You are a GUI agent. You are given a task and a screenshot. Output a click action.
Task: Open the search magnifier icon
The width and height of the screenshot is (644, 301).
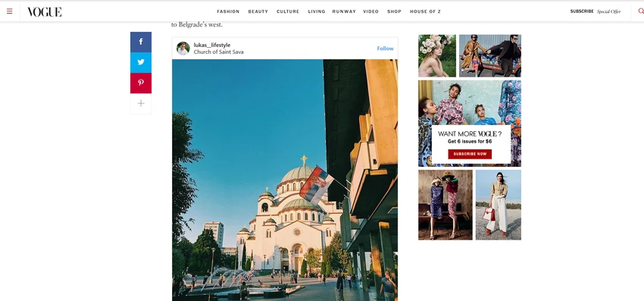(x=641, y=11)
